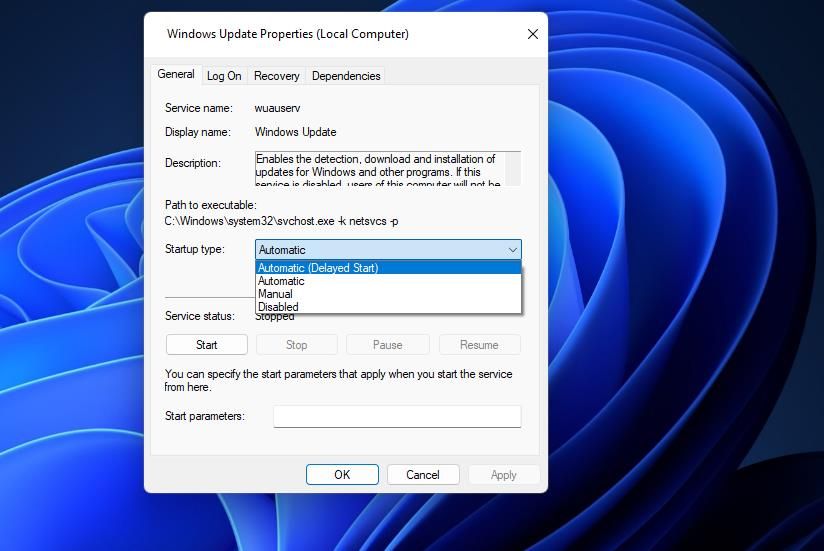Click the Apply button
This screenshot has width=824, height=551.
[503, 475]
